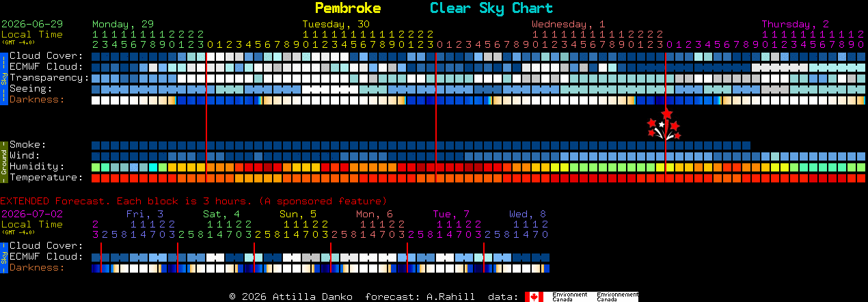Image resolution: width=868 pixels, height=302 pixels.
Task: Click the green Ground sidebar label
Action: tap(3, 161)
